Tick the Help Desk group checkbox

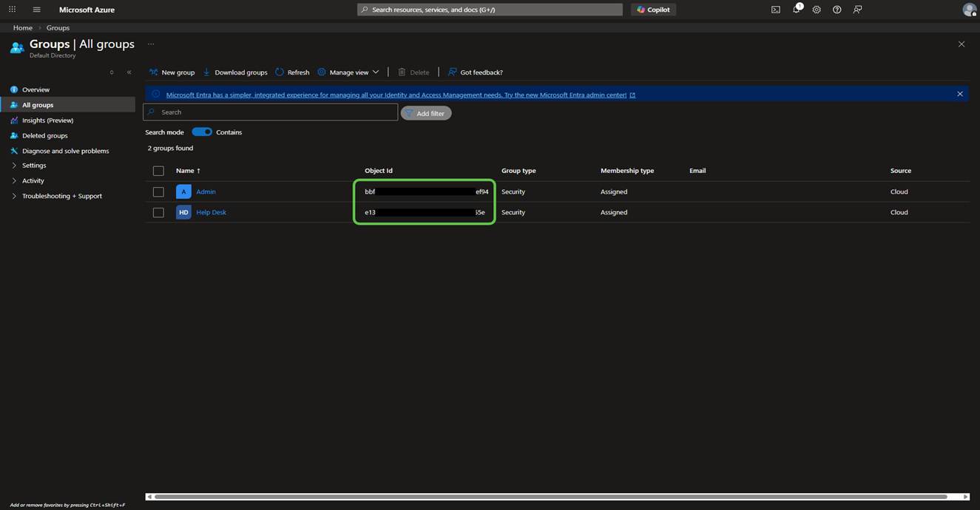[x=158, y=212]
